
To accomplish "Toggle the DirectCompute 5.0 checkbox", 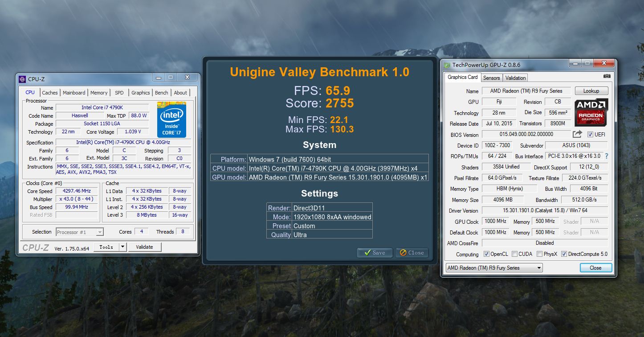I will click(x=564, y=254).
